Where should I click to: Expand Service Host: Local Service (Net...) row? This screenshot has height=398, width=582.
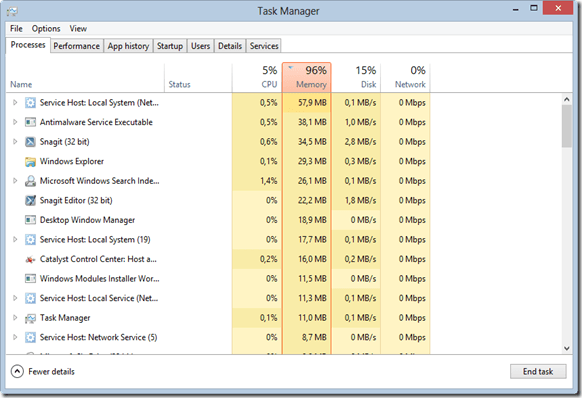point(15,298)
